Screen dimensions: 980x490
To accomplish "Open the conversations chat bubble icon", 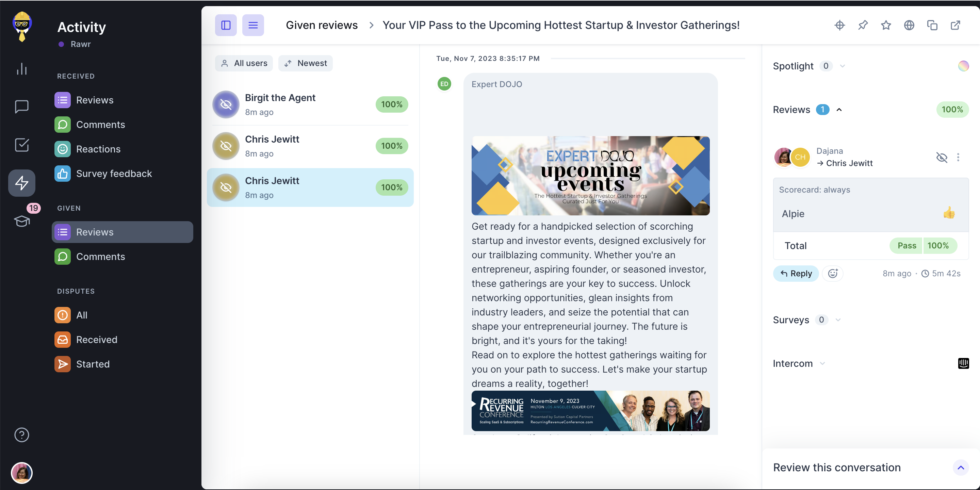I will click(x=22, y=107).
